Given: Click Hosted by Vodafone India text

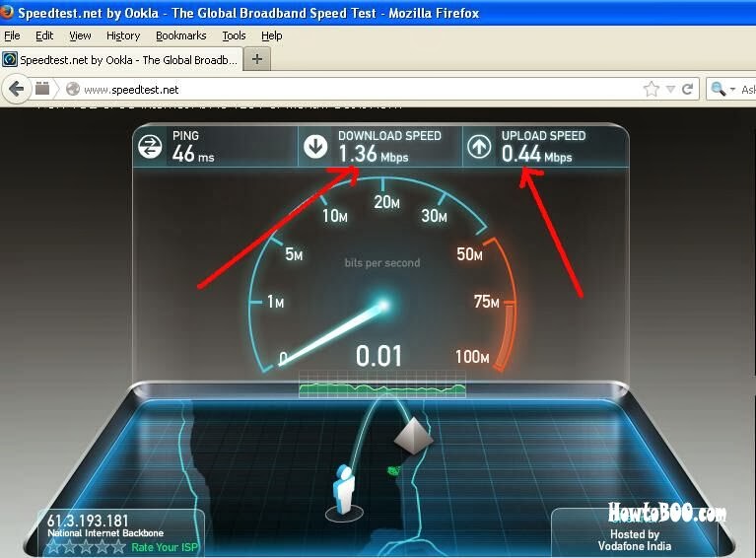Looking at the screenshot, I should pyautogui.click(x=635, y=540).
